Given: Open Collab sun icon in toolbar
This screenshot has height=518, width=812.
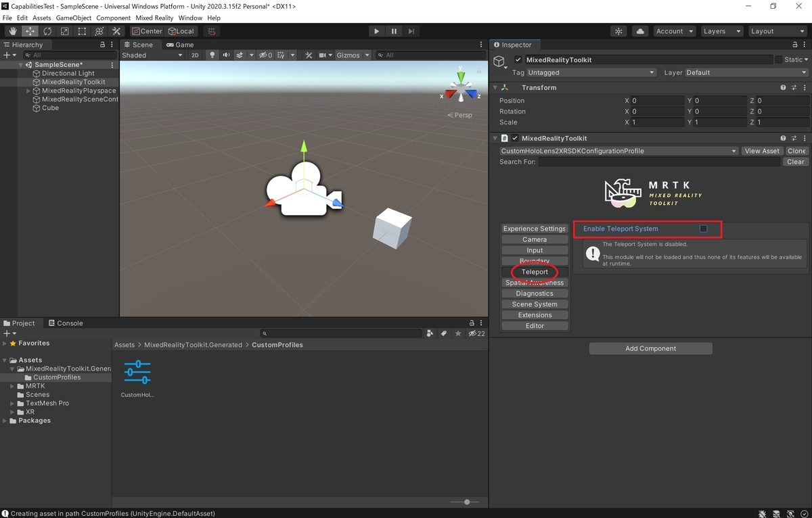Looking at the screenshot, I should (618, 31).
